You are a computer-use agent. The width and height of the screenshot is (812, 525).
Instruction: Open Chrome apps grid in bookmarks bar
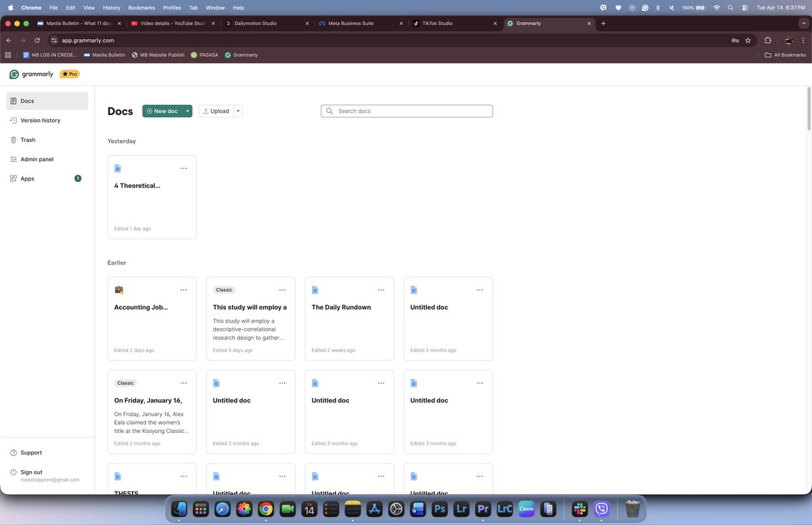pos(8,55)
